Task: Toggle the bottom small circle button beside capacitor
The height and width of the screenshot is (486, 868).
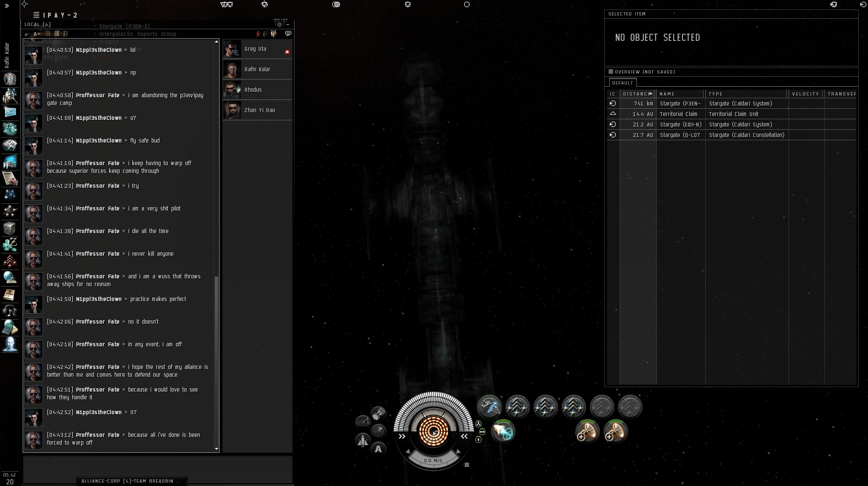Action: coord(478,439)
